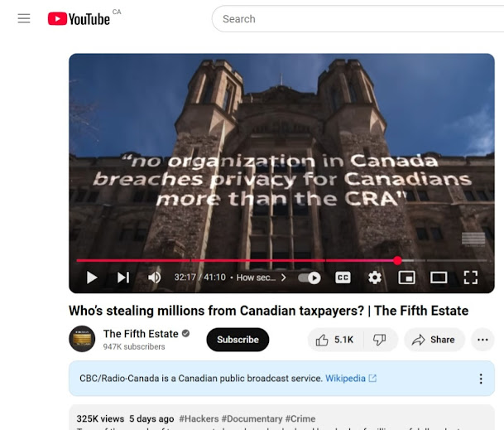This screenshot has width=504, height=430.
Task: Open the hamburger guide menu
Action: pyautogui.click(x=24, y=19)
